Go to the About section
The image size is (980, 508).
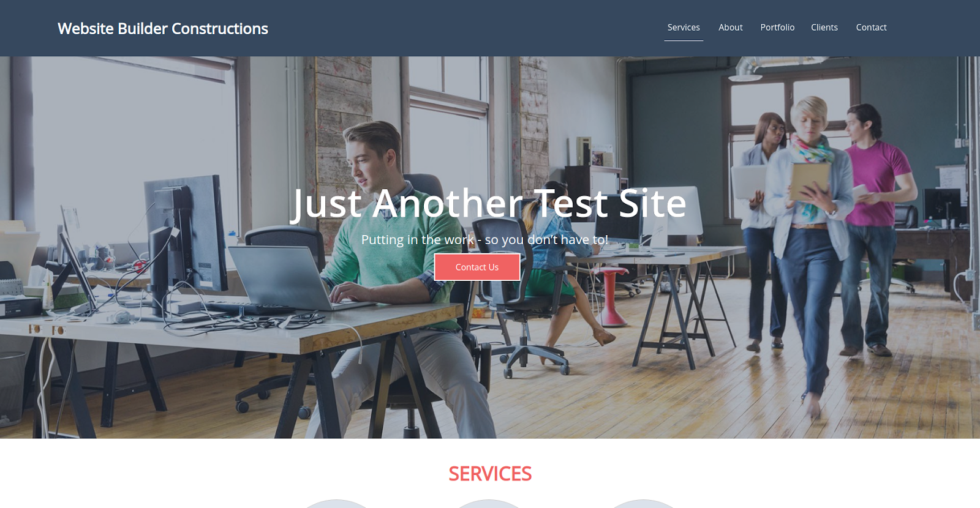tap(730, 28)
